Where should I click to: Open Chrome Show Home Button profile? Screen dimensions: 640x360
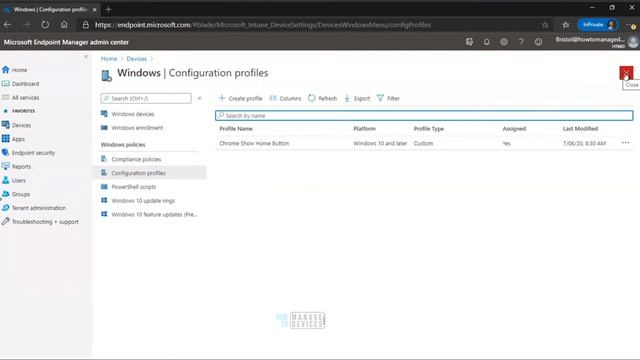click(254, 143)
